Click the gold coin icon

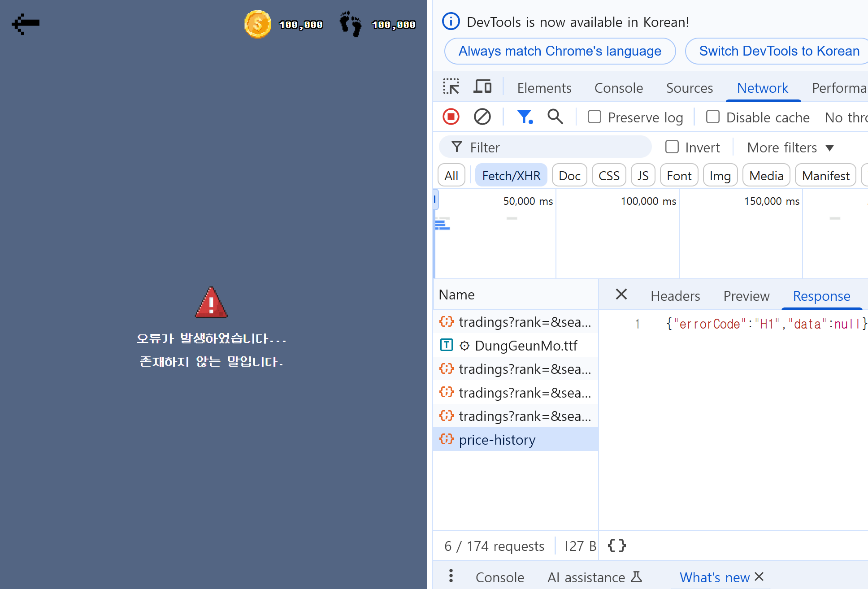257,24
